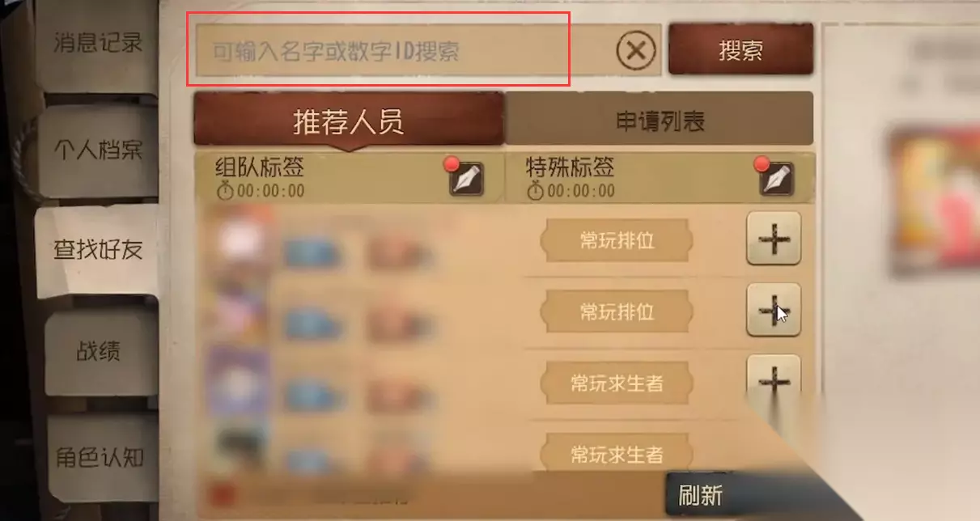980x521 pixels.
Task: Click the 搜索 button
Action: coord(740,49)
